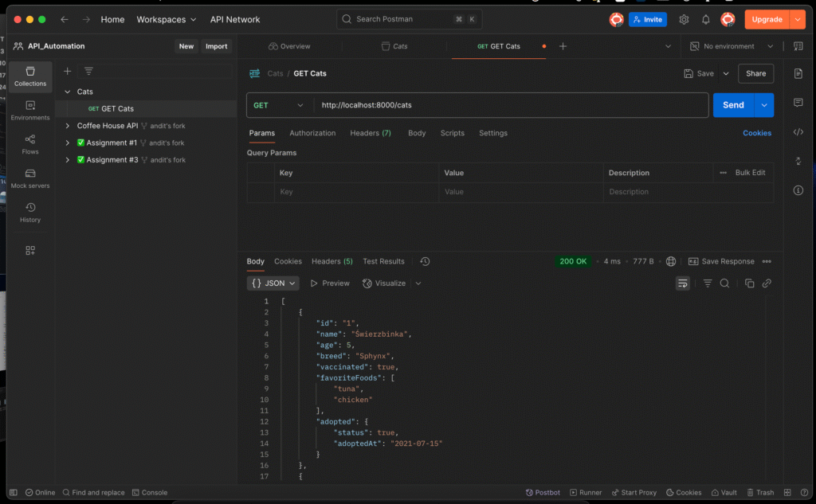Open History in the sidebar
This screenshot has width=816, height=504.
(30, 213)
